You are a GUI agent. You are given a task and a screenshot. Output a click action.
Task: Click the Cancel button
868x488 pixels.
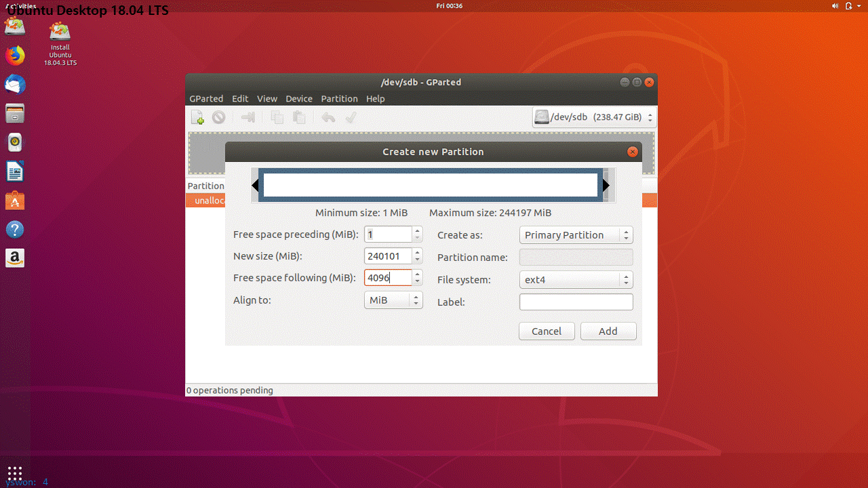[547, 331]
